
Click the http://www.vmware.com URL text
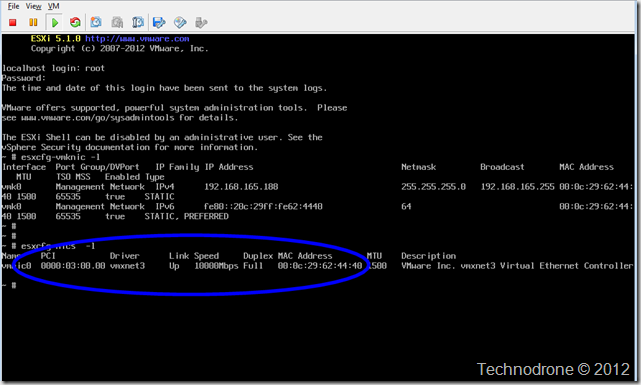[137, 39]
